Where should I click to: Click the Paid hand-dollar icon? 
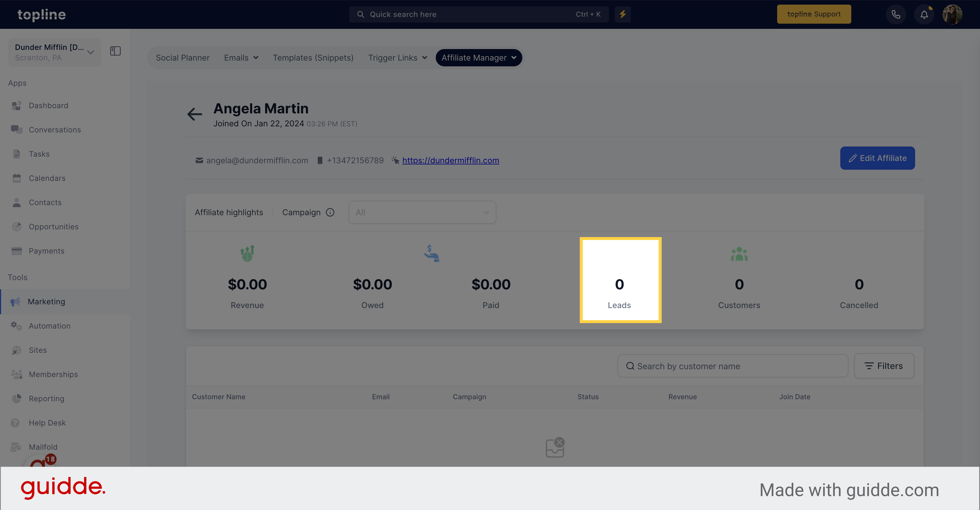click(431, 253)
